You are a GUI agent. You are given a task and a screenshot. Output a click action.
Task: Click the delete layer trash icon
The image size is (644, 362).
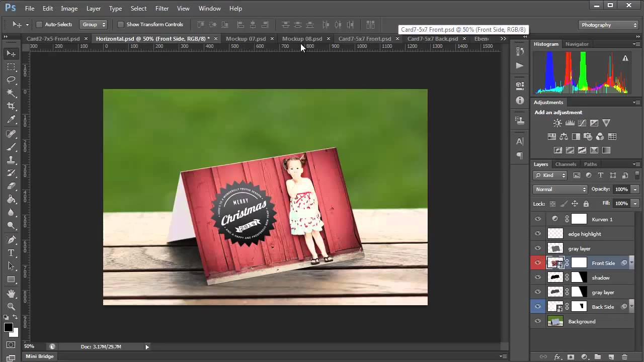(624, 357)
